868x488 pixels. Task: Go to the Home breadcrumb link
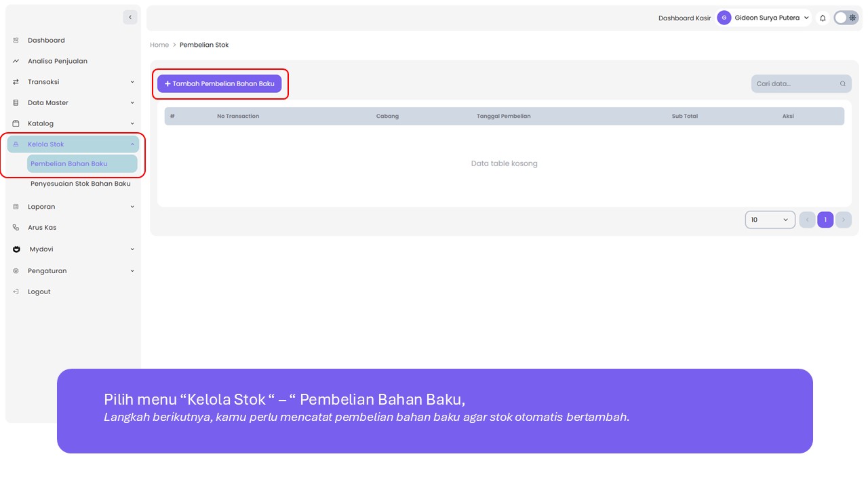tap(159, 45)
